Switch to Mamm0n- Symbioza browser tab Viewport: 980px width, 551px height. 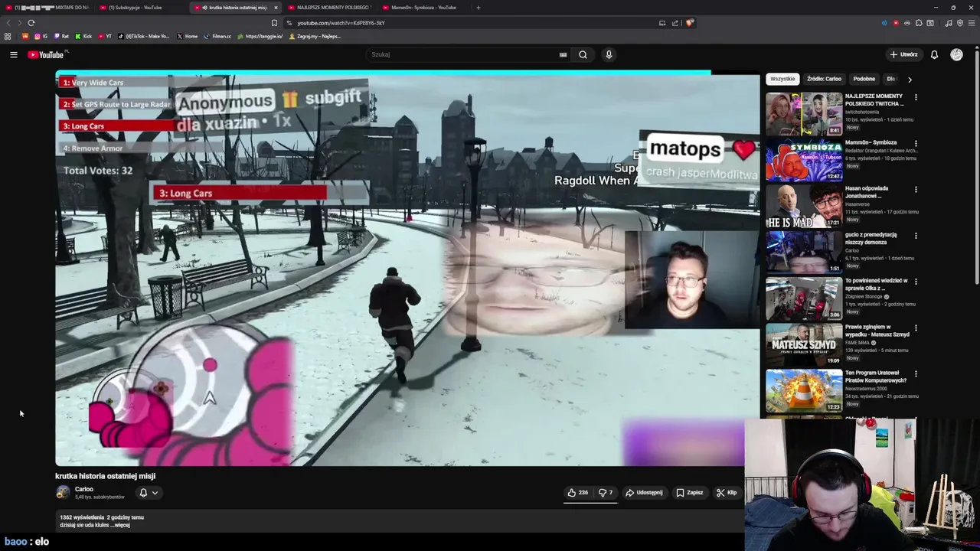pyautogui.click(x=423, y=8)
